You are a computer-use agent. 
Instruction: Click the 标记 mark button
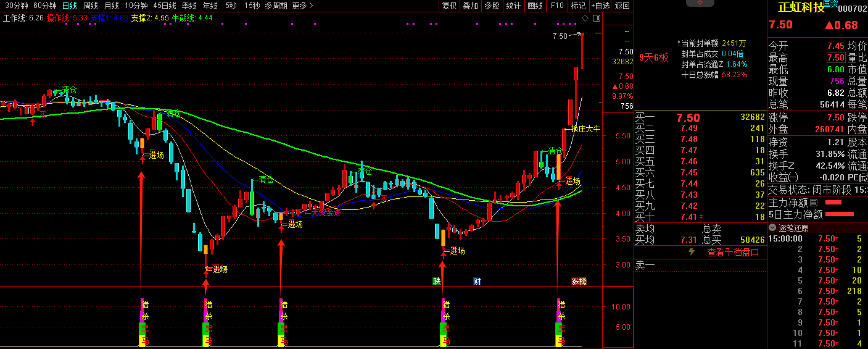coord(578,6)
